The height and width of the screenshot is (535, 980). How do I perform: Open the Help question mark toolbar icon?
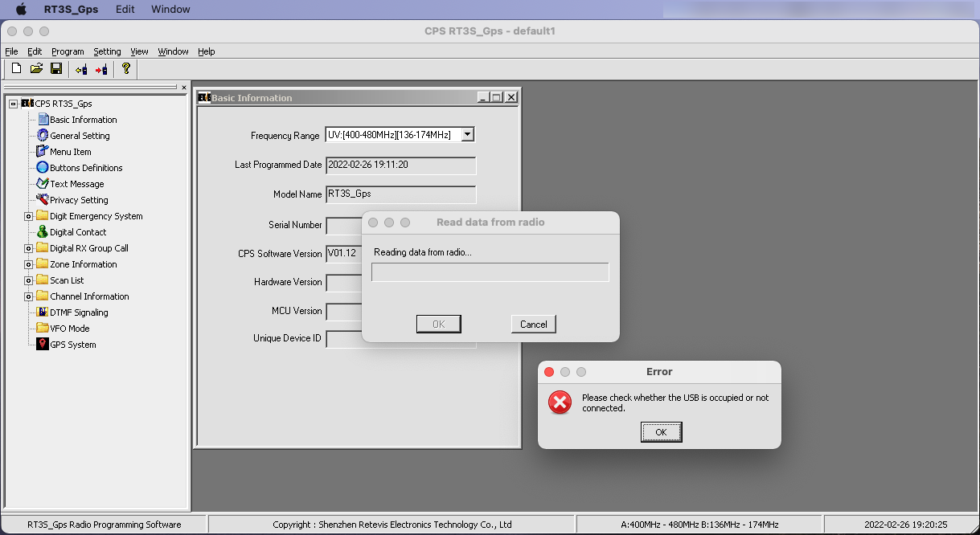pyautogui.click(x=125, y=69)
